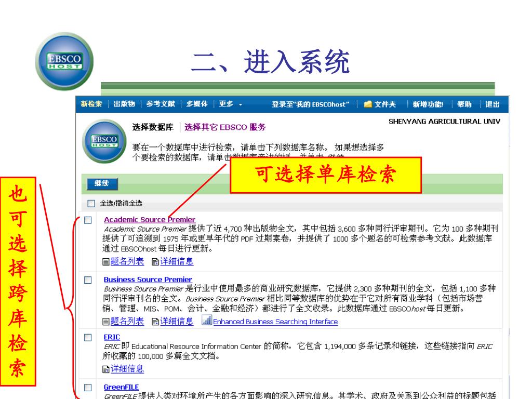This screenshot has height=399, width=532.
Task: Click the folder icon beside 文件夹
Action: tap(368, 104)
